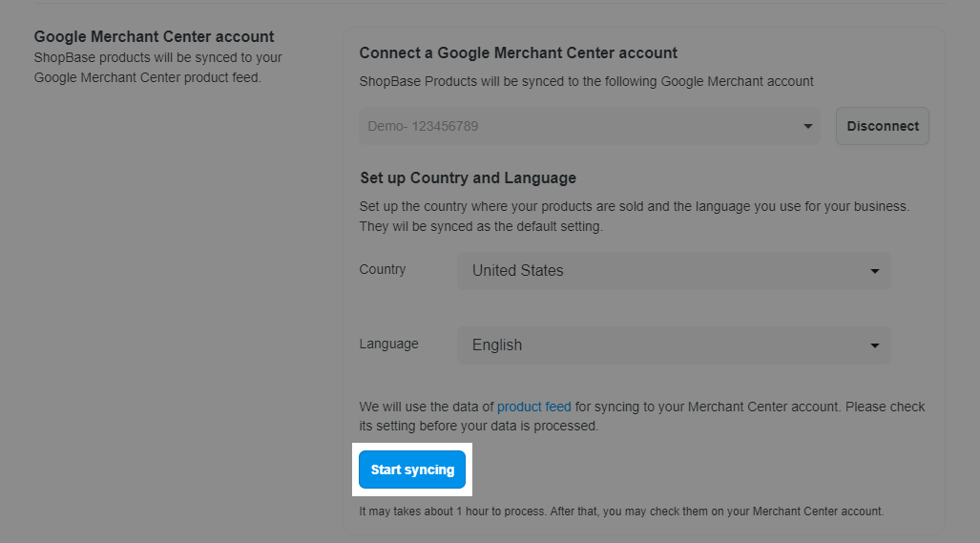
Task: Disconnect the Google Merchant account
Action: pos(883,126)
